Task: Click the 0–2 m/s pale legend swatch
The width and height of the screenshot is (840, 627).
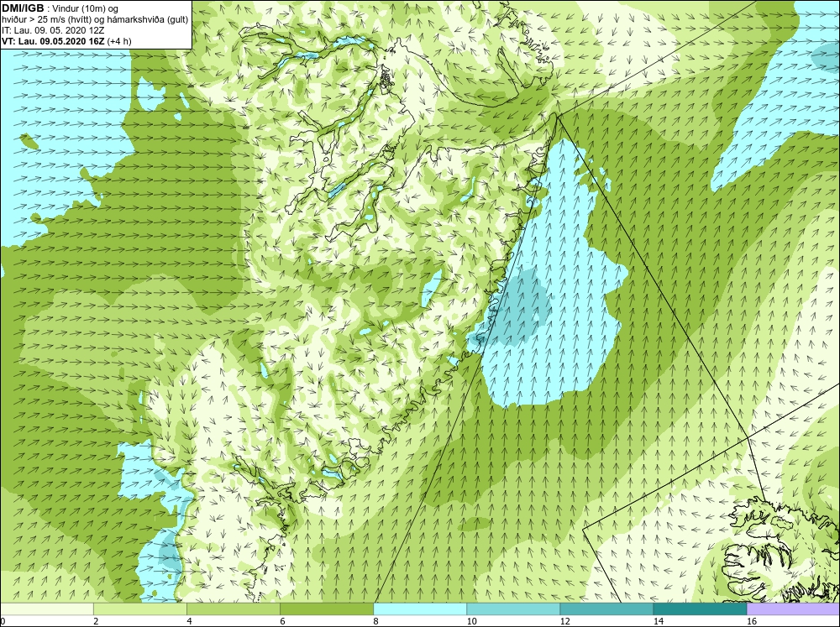Action: tap(47, 609)
